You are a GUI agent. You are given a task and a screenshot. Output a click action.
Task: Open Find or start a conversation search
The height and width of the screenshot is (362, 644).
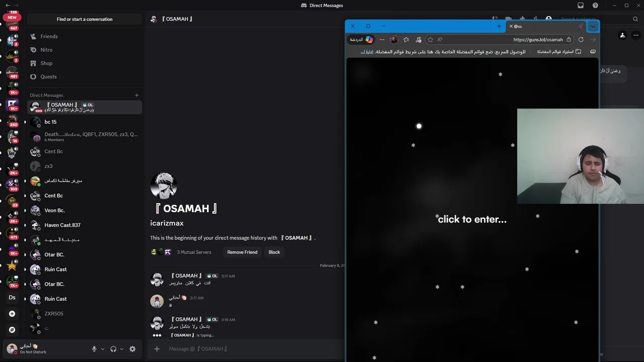(x=85, y=19)
